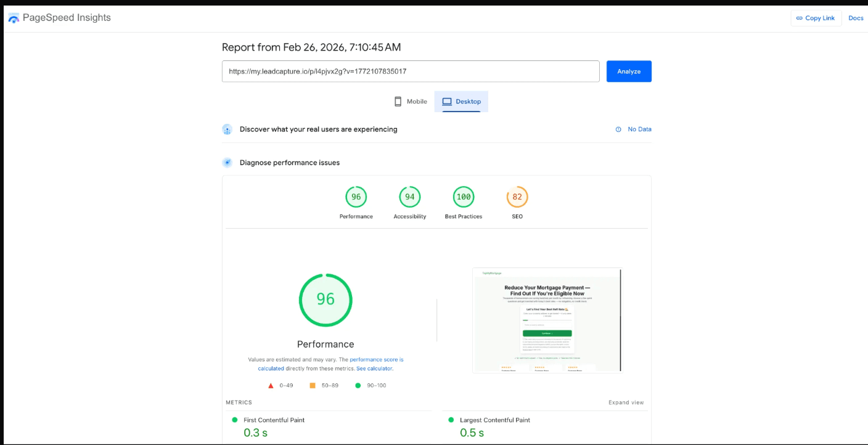Open the See calculator link
This screenshot has width=868, height=445.
(x=374, y=368)
